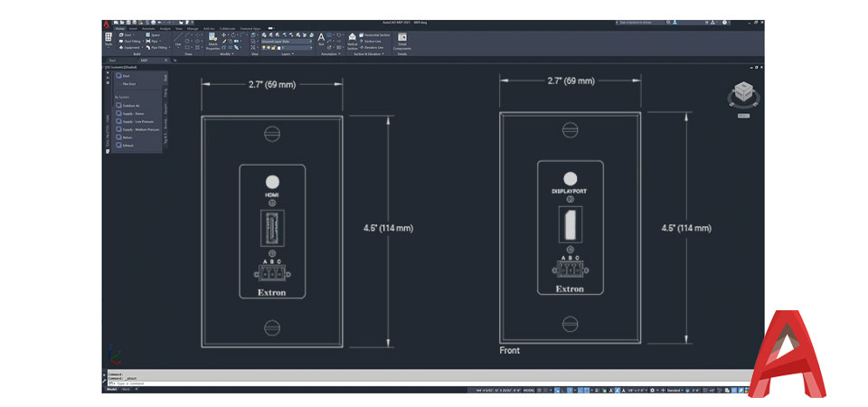This screenshot has height=407, width=868.
Task: Open the AutoCAD application menu logo button
Action: (x=107, y=24)
